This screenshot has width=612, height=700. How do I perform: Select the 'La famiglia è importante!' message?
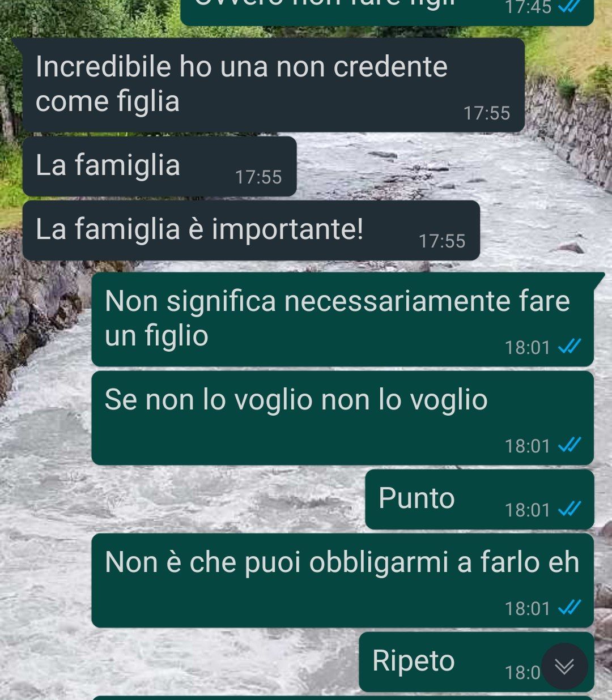[251, 230]
